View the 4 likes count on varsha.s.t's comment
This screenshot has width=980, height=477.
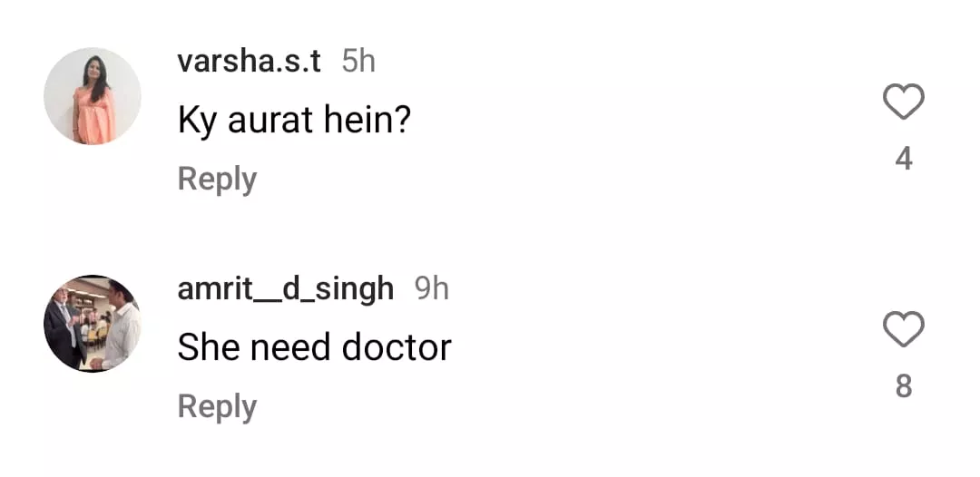point(903,160)
